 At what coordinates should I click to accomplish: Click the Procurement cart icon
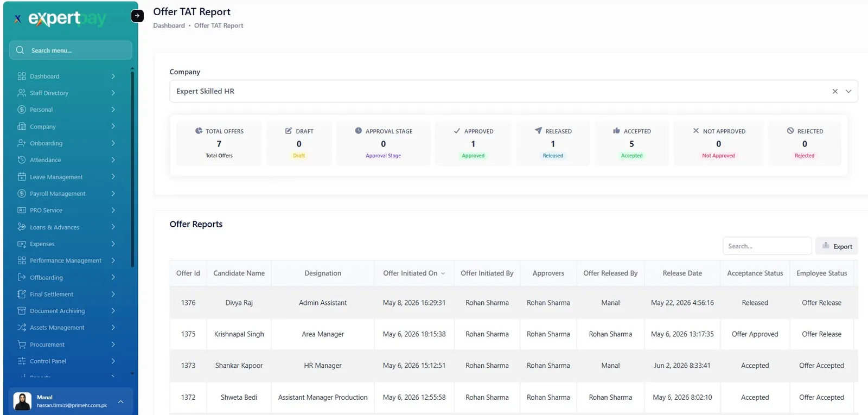click(x=22, y=344)
